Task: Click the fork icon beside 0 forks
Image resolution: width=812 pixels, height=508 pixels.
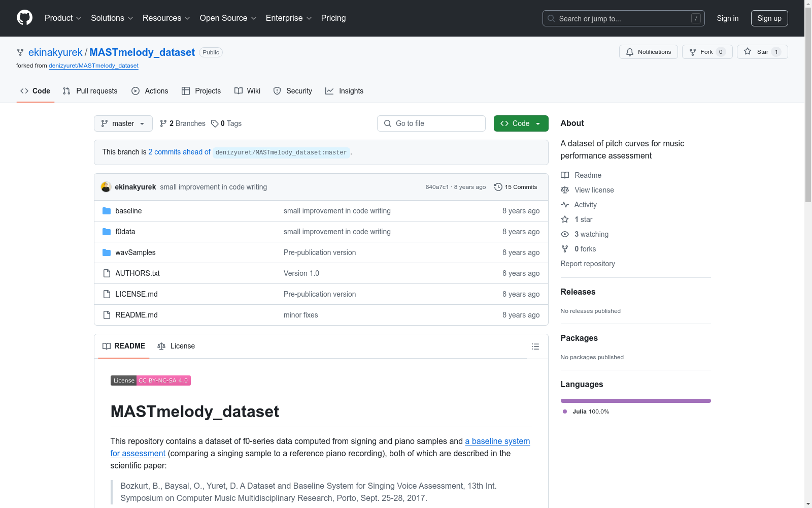Action: tap(565, 249)
